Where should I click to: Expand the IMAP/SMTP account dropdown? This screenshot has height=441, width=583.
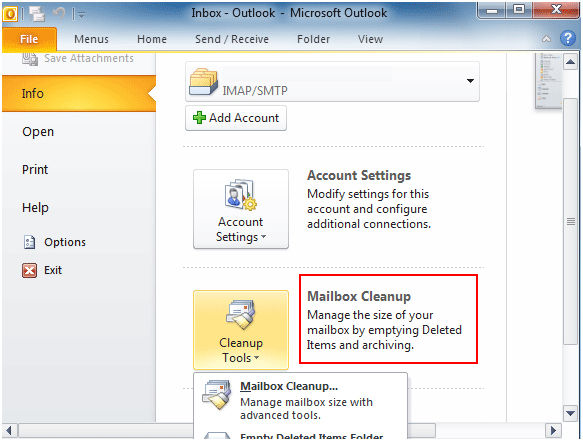[470, 81]
